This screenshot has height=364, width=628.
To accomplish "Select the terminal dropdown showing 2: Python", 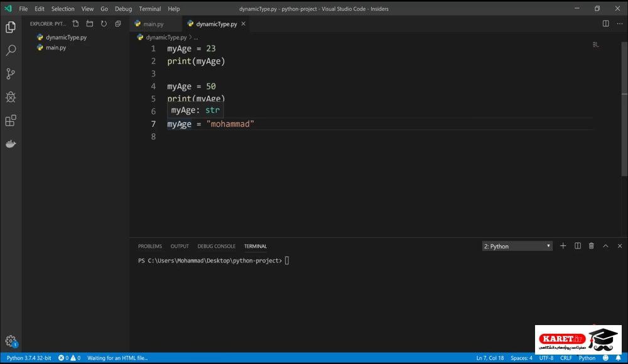I will [x=517, y=246].
